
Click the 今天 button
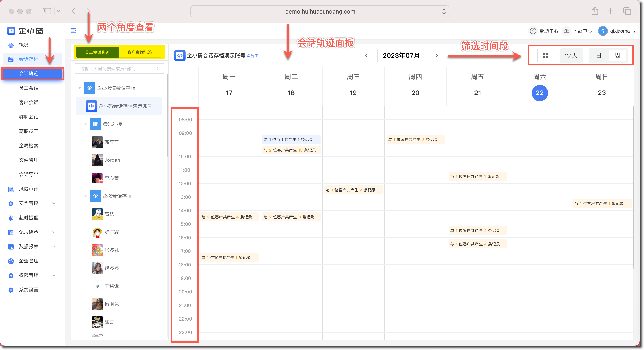571,55
